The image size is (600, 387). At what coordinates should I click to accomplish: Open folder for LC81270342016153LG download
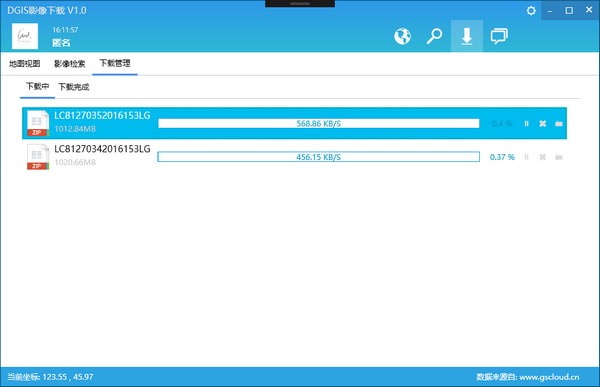559,157
